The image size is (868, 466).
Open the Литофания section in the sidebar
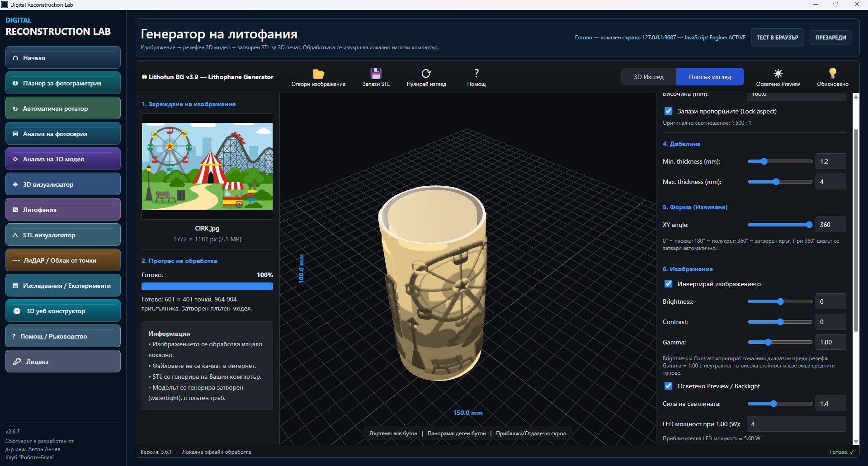point(63,210)
